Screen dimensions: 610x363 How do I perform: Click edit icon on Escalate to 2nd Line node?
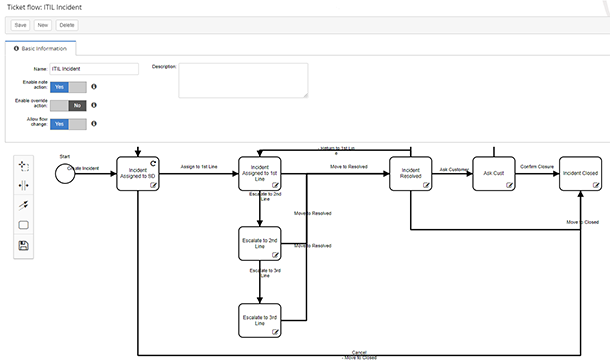pyautogui.click(x=275, y=255)
